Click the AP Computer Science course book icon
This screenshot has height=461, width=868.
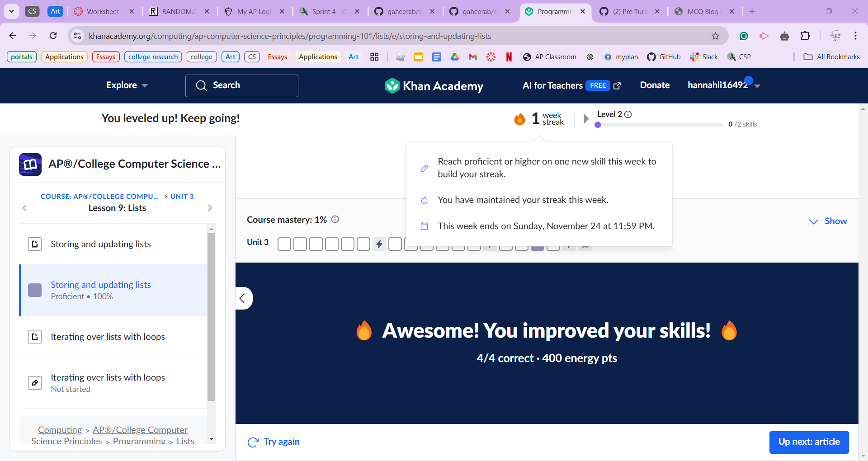[30, 164]
